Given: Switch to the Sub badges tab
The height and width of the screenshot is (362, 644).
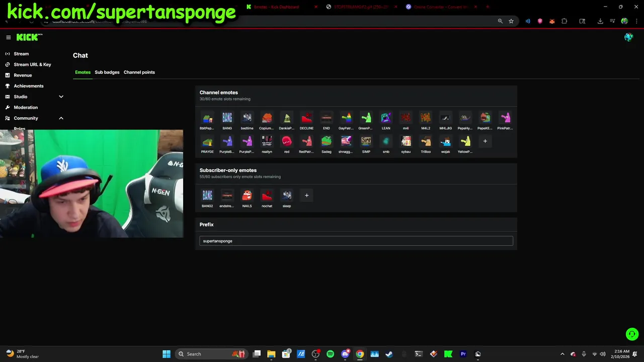Looking at the screenshot, I should click(x=107, y=72).
